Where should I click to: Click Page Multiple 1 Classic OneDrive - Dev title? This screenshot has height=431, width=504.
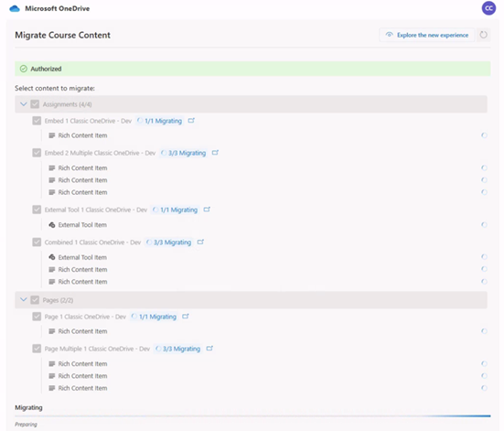pos(97,349)
